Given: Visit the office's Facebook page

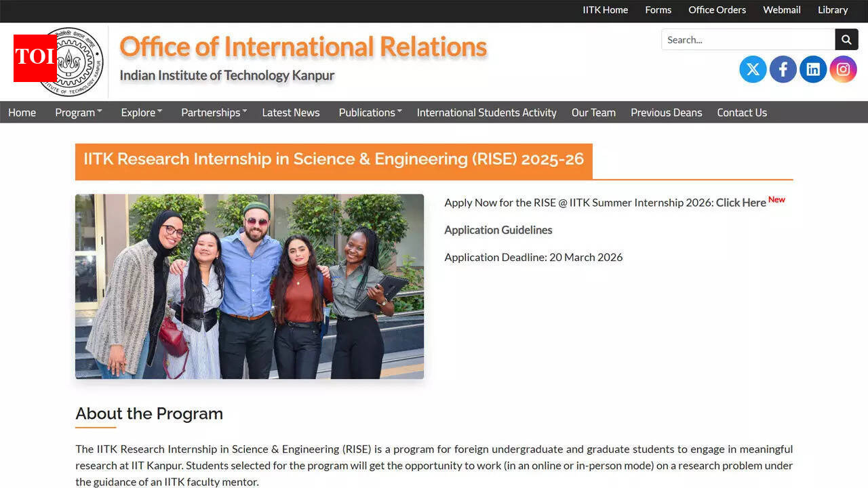Looking at the screenshot, I should pyautogui.click(x=783, y=68).
